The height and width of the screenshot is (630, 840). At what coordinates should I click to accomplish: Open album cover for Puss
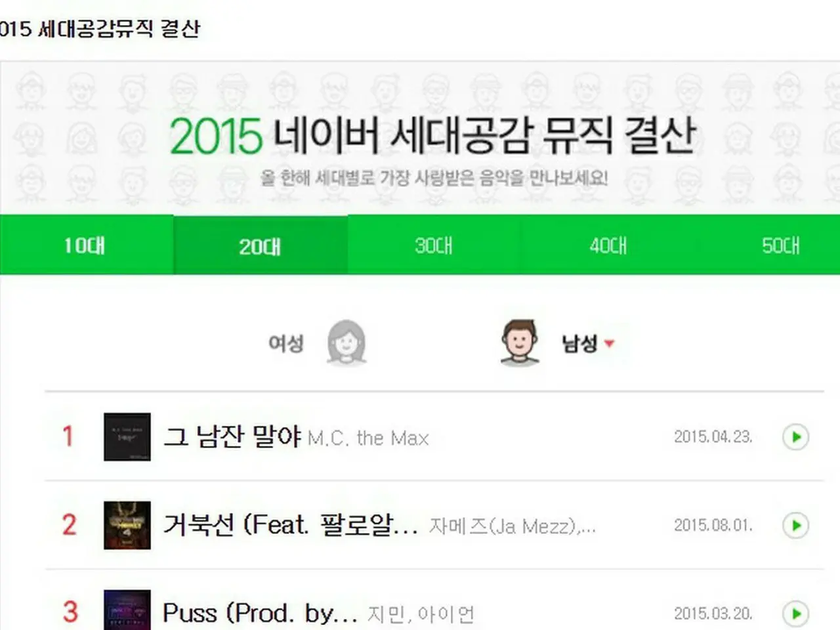(127, 610)
